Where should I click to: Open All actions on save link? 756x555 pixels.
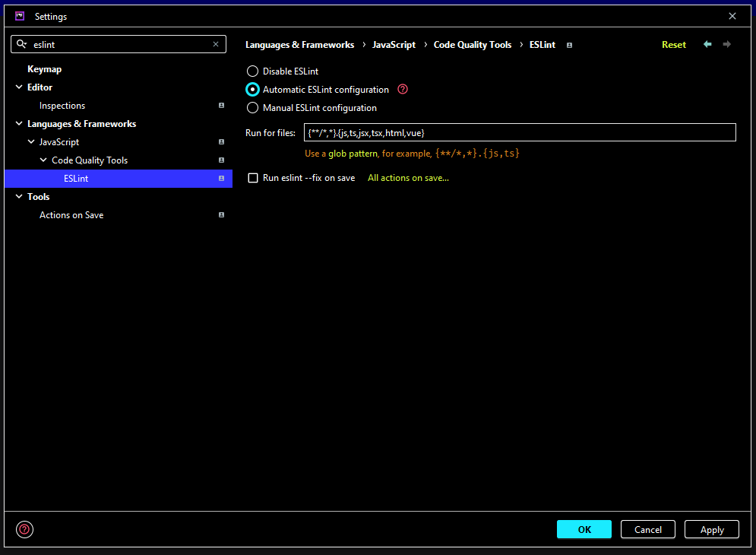(408, 178)
